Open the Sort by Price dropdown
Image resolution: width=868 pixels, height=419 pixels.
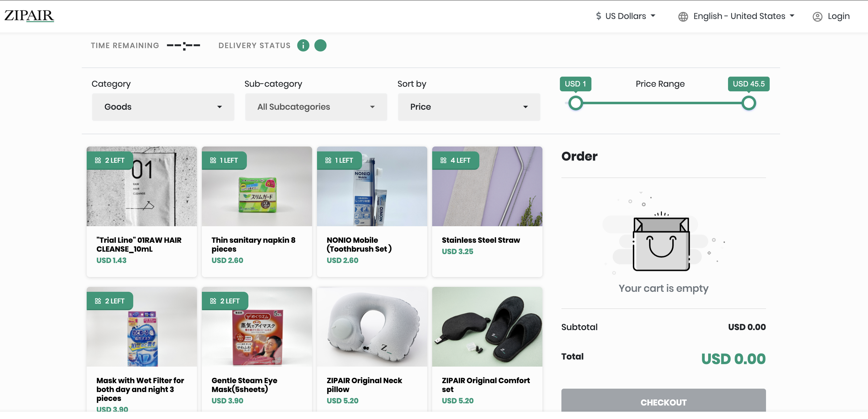469,107
